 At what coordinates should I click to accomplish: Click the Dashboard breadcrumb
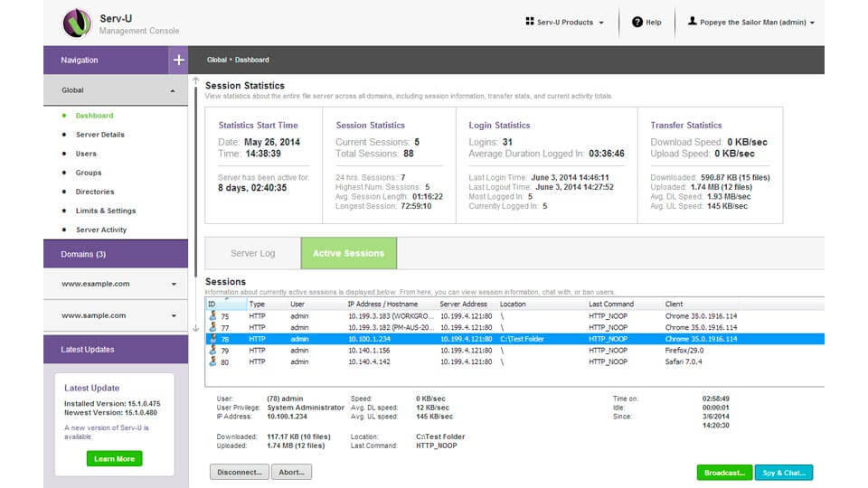pos(252,60)
